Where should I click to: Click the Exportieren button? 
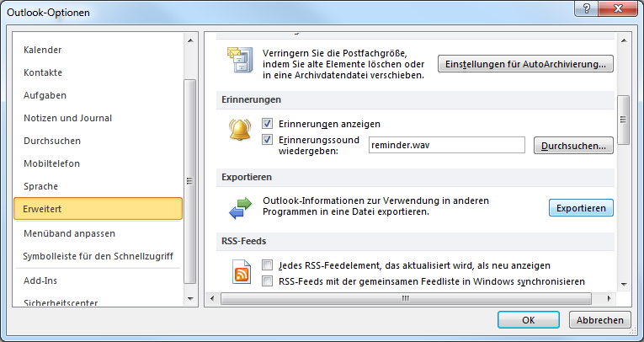pos(581,208)
